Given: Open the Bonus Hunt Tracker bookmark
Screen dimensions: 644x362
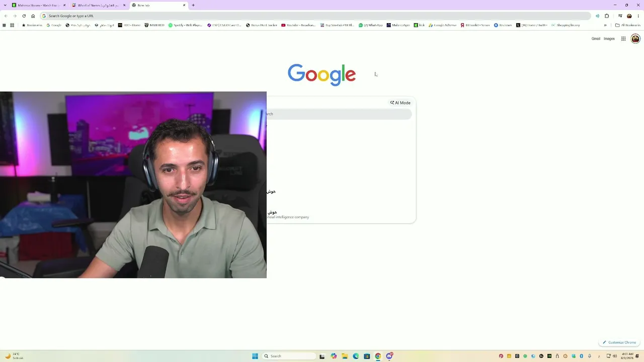Looking at the screenshot, I should 262,25.
